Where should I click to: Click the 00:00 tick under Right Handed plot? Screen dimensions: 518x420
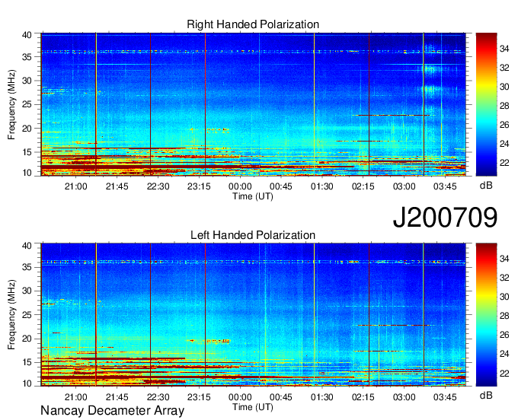click(x=240, y=186)
